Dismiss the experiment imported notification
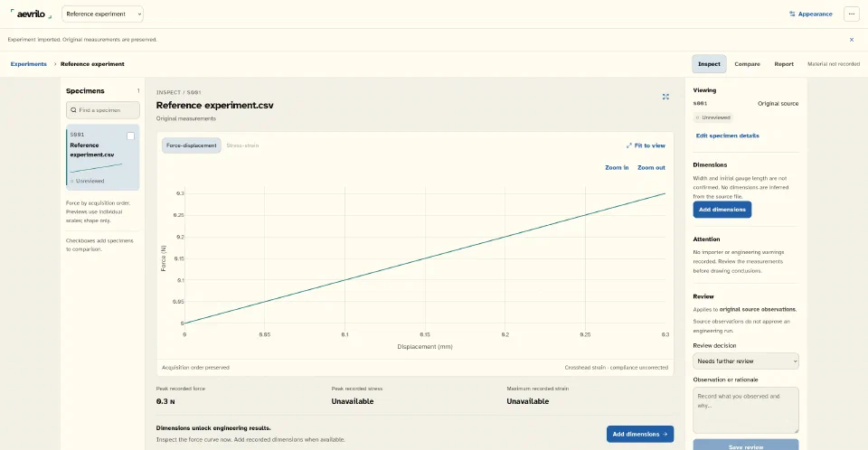Screen dimensions: 868x450 852,40
